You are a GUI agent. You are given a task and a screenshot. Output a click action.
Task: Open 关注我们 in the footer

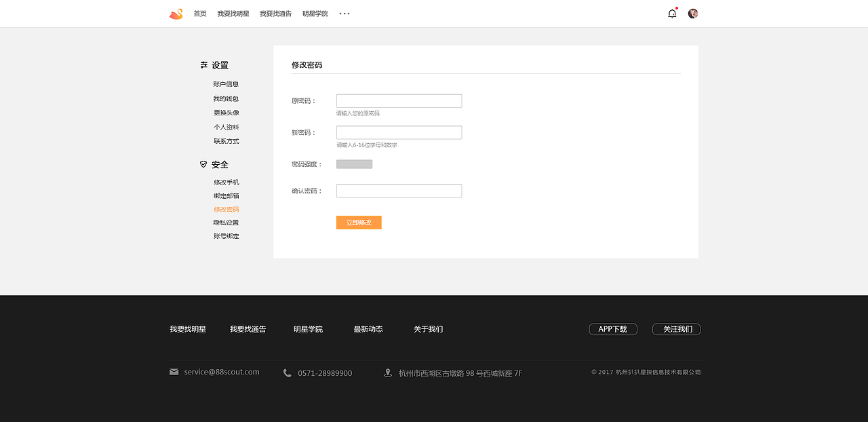coord(675,328)
